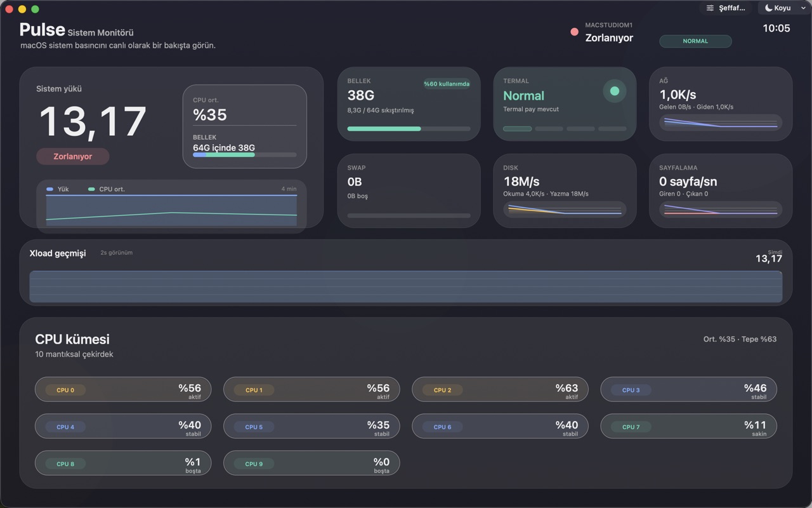
Task: Click the green thermal indicator circle
Action: tap(614, 91)
